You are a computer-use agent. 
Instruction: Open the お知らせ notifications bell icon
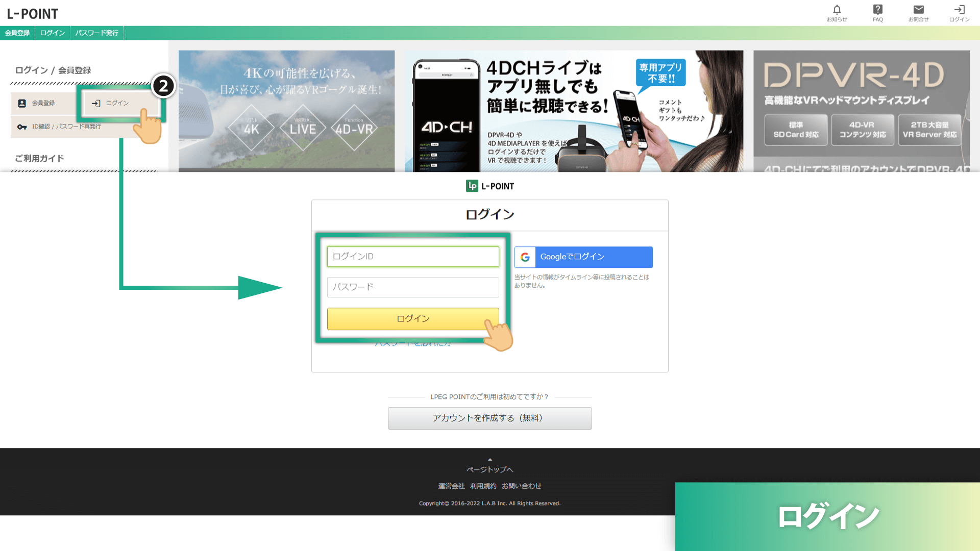[837, 13]
